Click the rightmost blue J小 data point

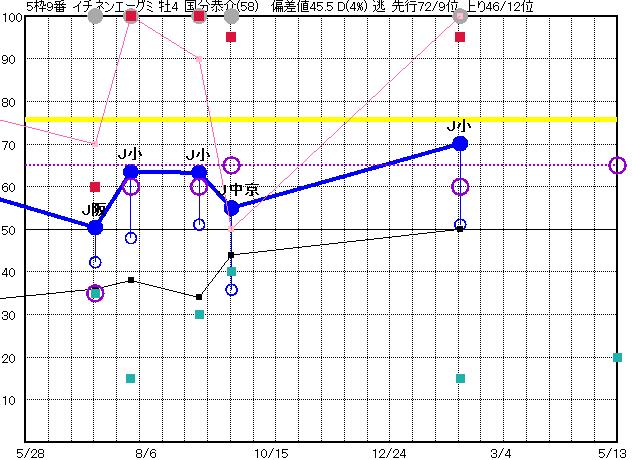click(460, 144)
